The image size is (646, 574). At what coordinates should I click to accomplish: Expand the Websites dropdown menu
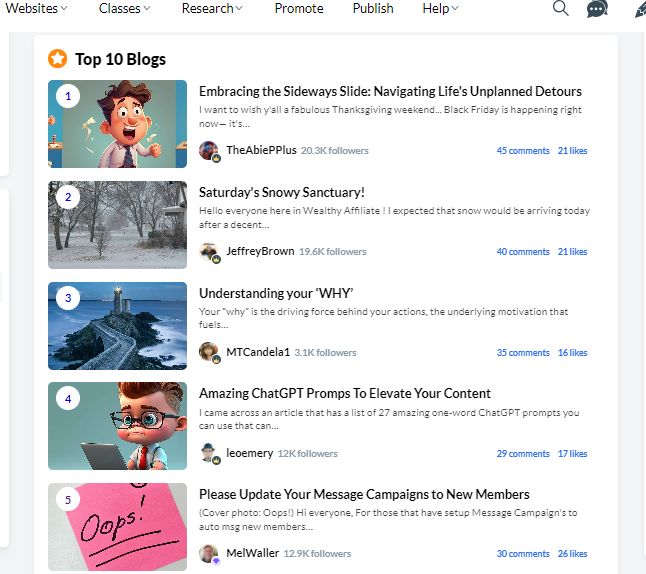37,9
